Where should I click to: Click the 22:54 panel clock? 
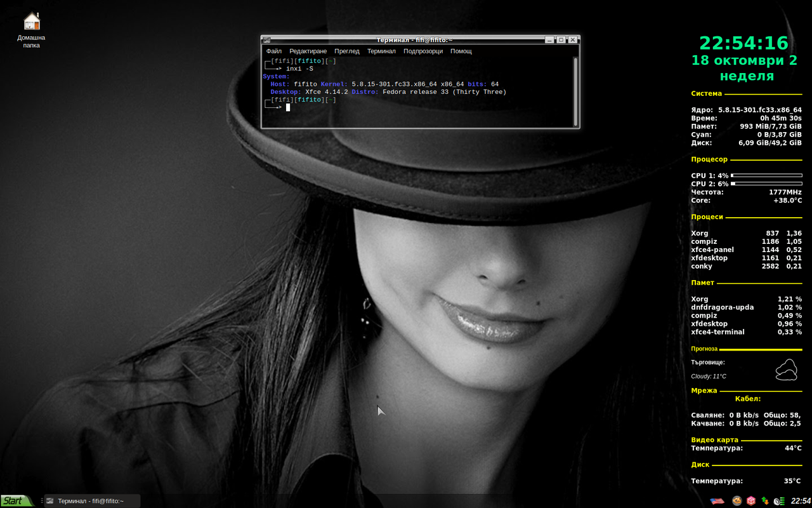[x=801, y=501]
